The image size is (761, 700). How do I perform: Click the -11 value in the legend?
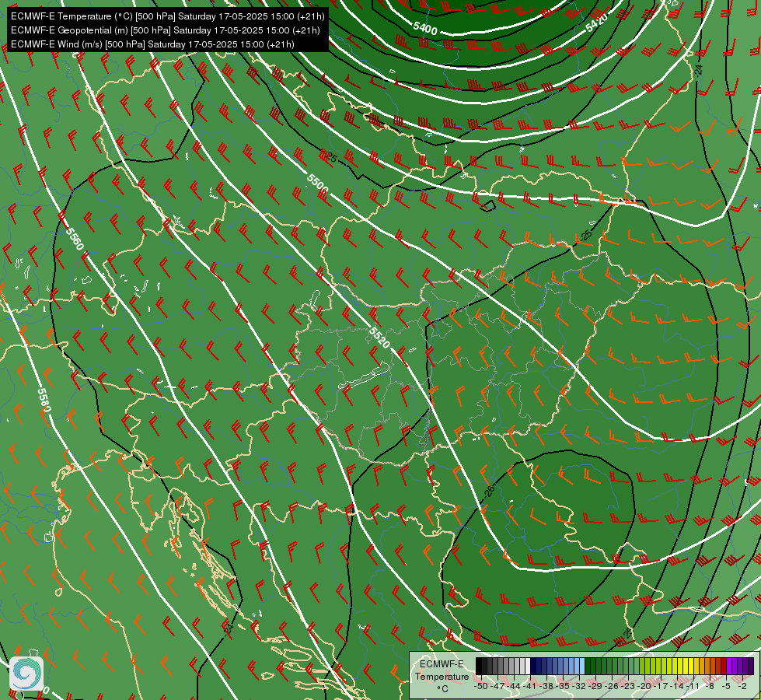(x=693, y=686)
